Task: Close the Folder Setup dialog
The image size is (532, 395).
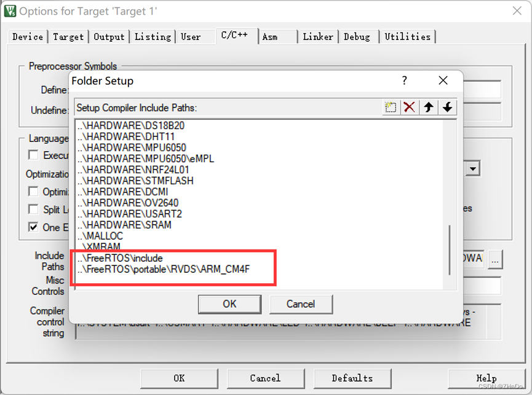Action: (443, 80)
